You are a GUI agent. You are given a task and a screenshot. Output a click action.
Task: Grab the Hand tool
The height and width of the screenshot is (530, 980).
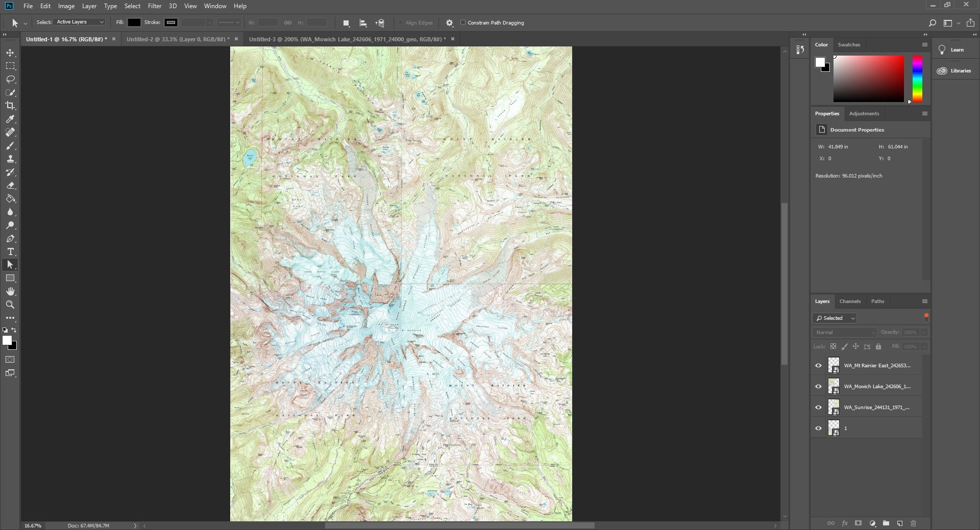point(10,291)
